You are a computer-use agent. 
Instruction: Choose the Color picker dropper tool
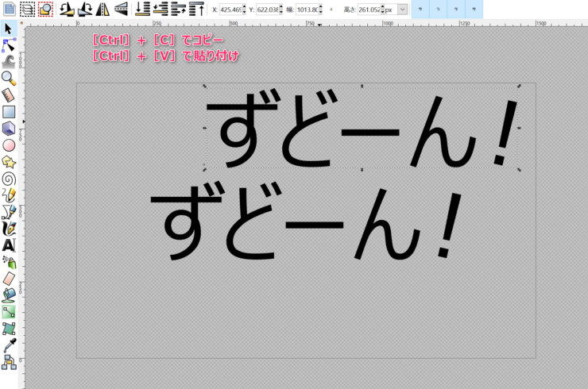(x=9, y=345)
